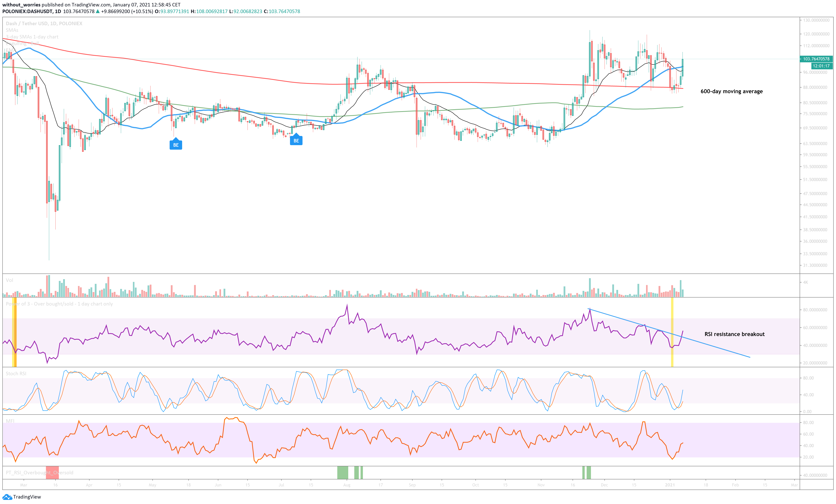The image size is (836, 504).
Task: Click the POLONIEX:DASHUSDT, 1D symbol header
Action: 32,12
